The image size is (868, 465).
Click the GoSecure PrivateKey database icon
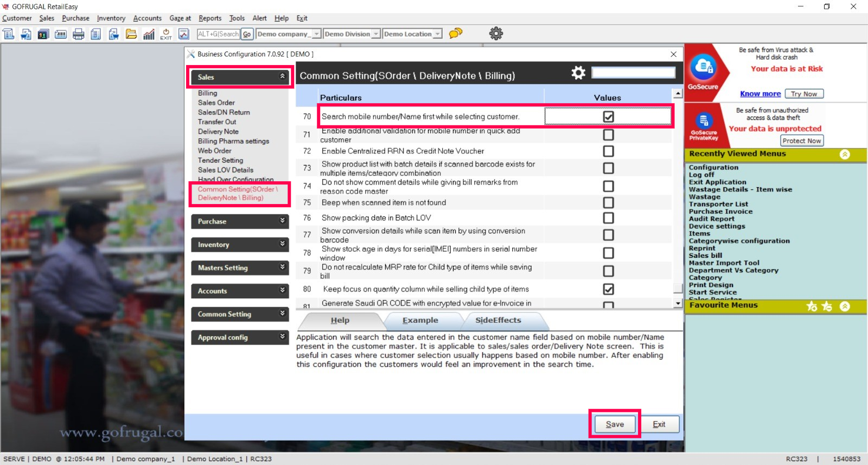click(x=704, y=120)
